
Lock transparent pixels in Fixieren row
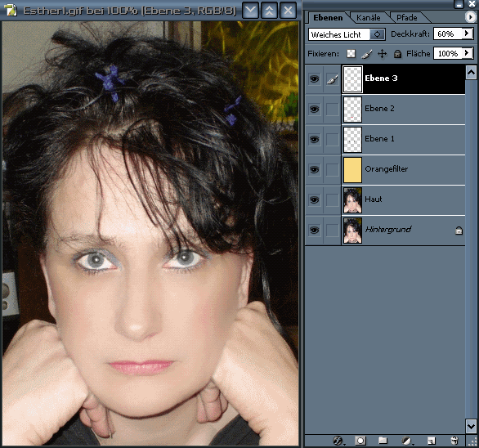(351, 54)
